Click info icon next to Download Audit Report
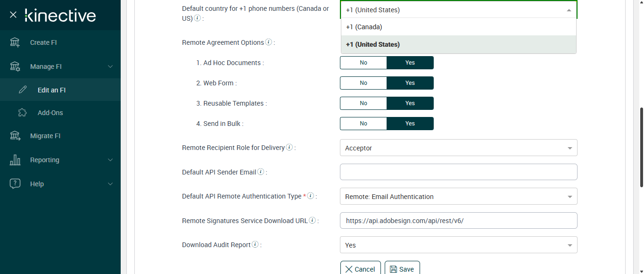 255,244
